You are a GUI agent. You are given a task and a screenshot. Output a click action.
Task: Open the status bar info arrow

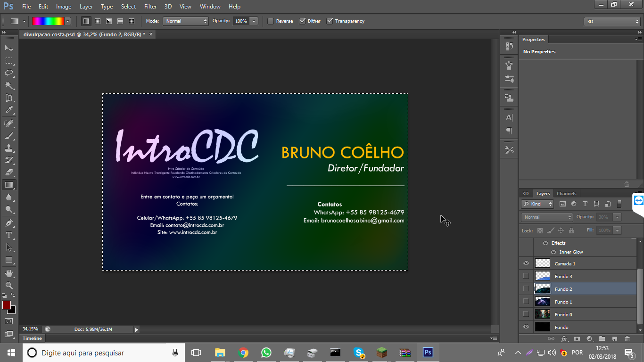point(137,329)
